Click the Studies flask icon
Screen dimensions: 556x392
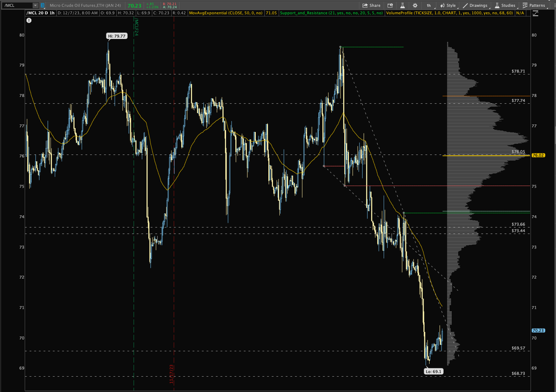[x=497, y=5]
